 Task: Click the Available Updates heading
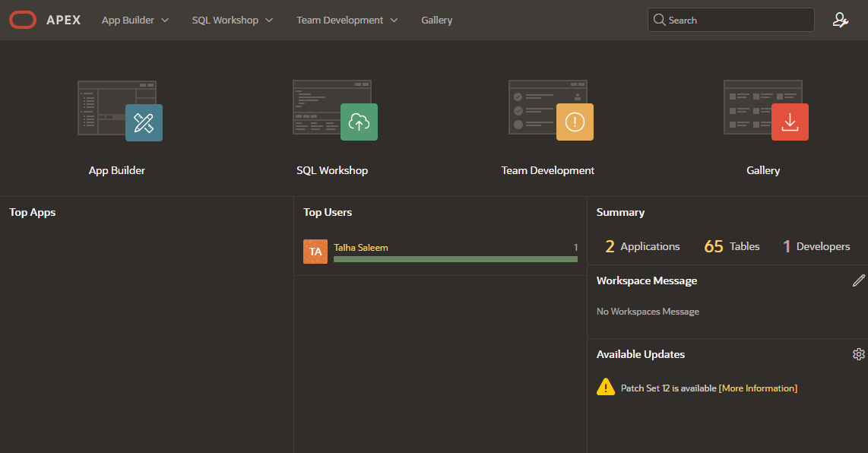[641, 354]
